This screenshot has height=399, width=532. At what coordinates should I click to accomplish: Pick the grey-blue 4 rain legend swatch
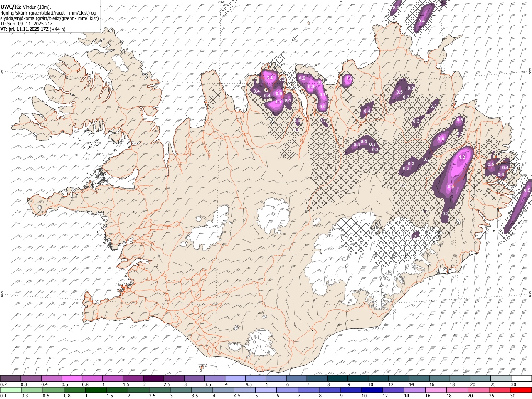tap(223, 390)
